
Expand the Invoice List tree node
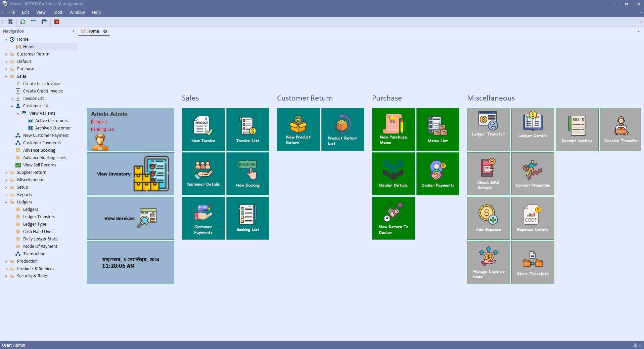pyautogui.click(x=12, y=99)
